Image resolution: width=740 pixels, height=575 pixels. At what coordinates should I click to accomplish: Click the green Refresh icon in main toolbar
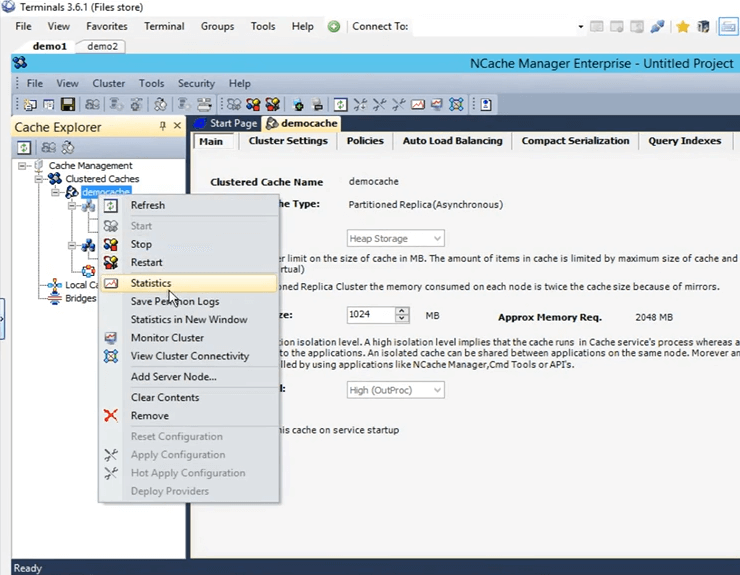tap(340, 104)
